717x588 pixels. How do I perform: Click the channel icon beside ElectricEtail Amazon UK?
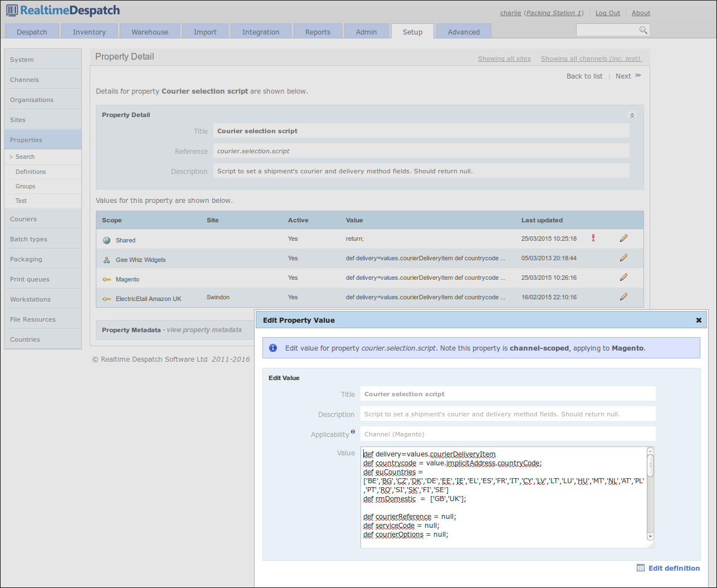point(107,299)
